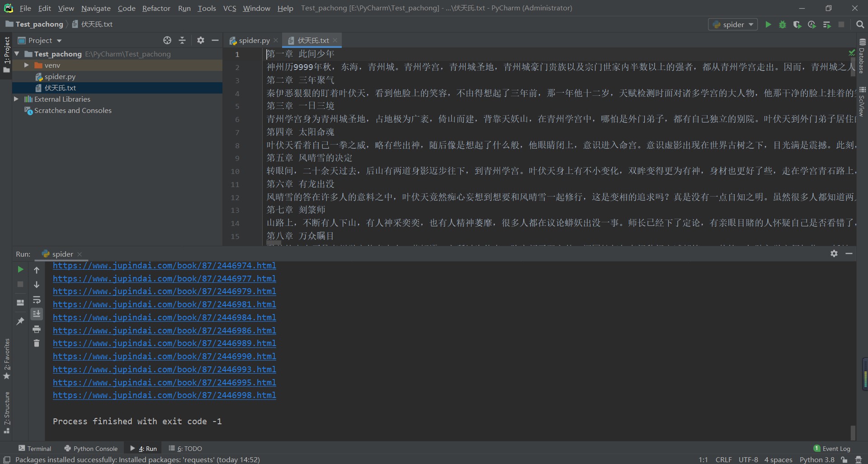The image size is (868, 464).
Task: Click the locate/select opened file target icon
Action: tap(167, 40)
